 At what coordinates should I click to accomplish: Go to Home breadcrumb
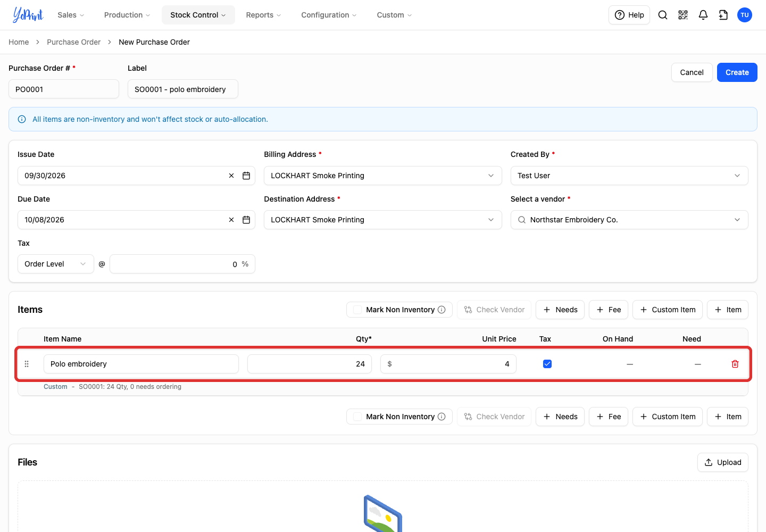click(19, 42)
